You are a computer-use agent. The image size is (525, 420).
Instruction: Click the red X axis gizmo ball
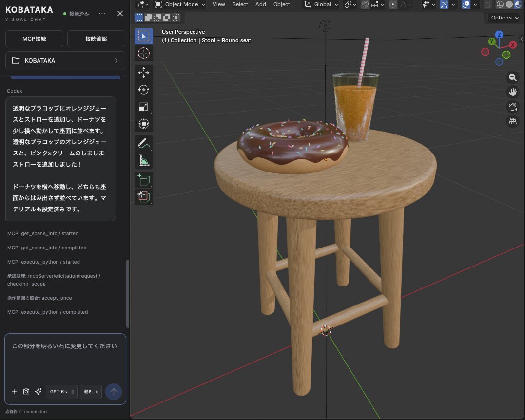coord(513,45)
